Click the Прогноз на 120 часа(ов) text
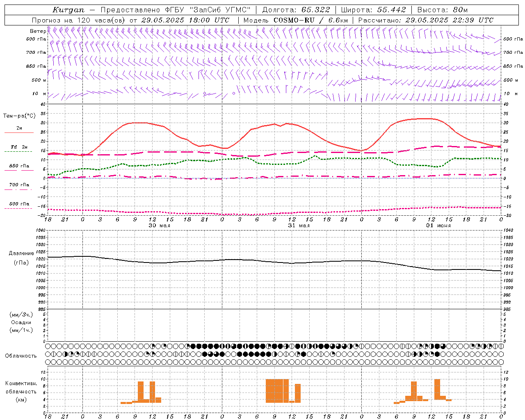 pos(79,20)
